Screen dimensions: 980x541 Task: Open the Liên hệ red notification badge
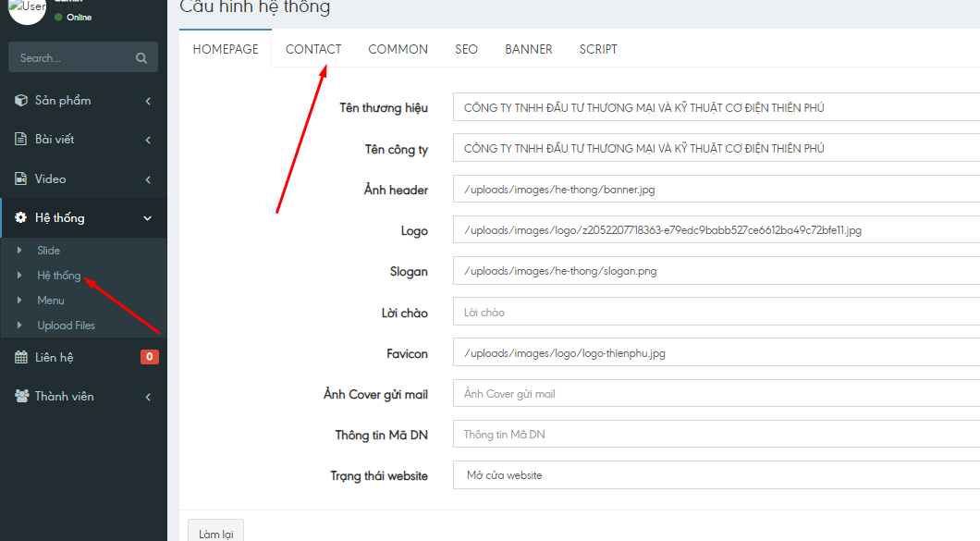coord(149,357)
